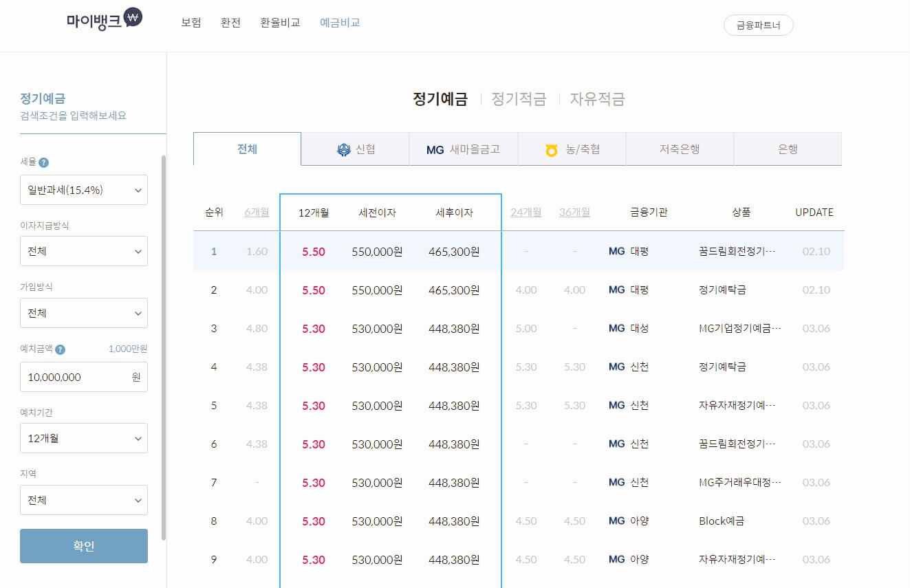Open the 지역 dropdown
The width and height of the screenshot is (910, 588).
[84, 500]
